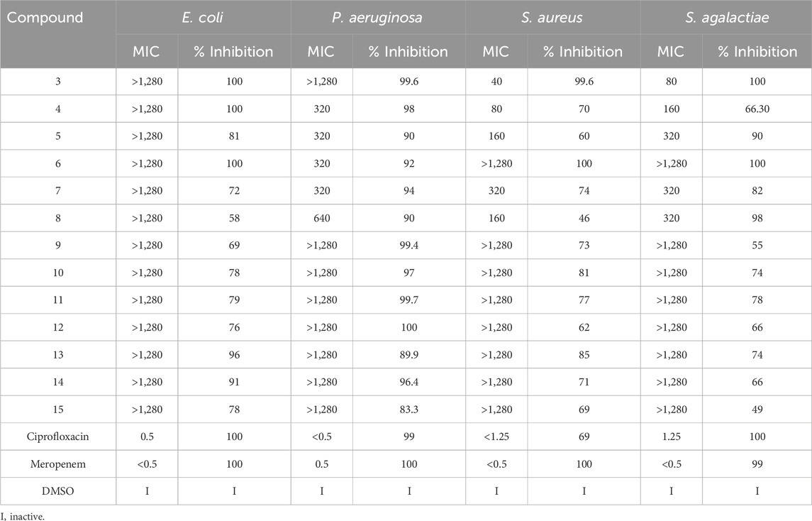The image size is (812, 521).
Task: Select the 83.3 inhibition value
Action: tap(408, 410)
